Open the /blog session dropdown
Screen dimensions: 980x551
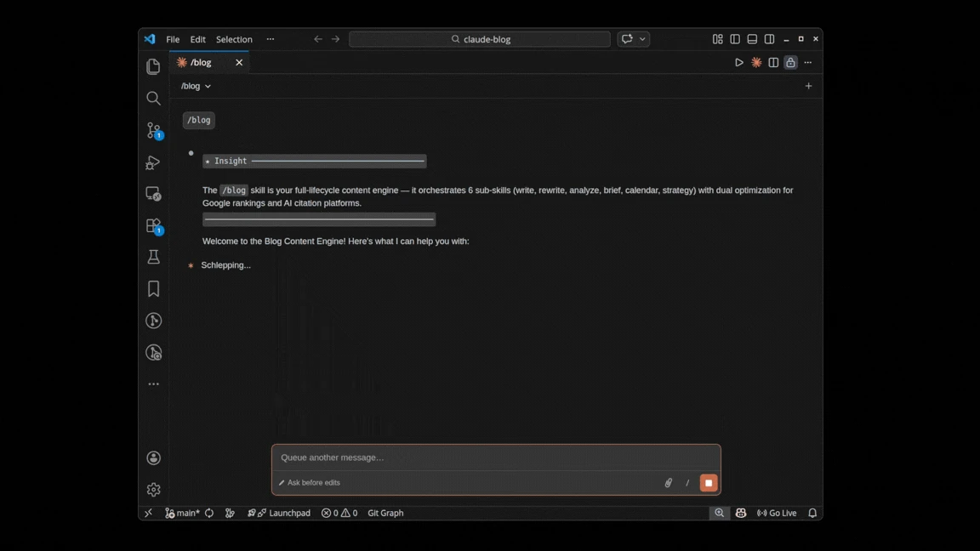tap(196, 86)
